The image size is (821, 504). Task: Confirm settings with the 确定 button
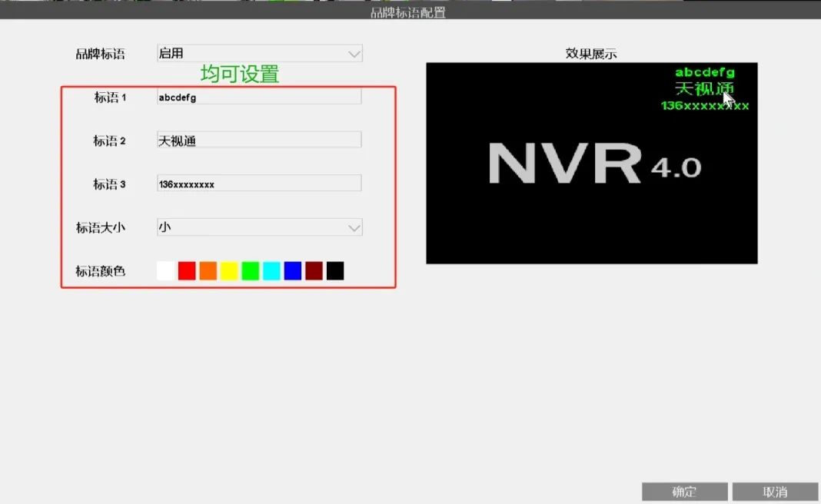[x=684, y=492]
